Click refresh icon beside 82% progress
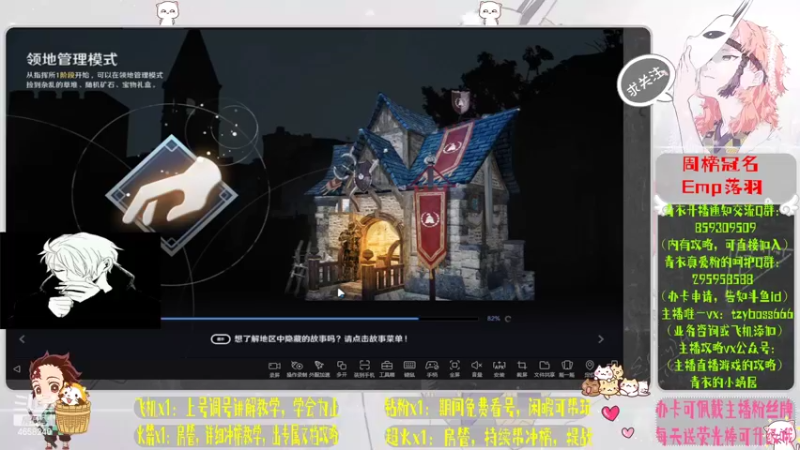This screenshot has height=450, width=800. pos(508,318)
